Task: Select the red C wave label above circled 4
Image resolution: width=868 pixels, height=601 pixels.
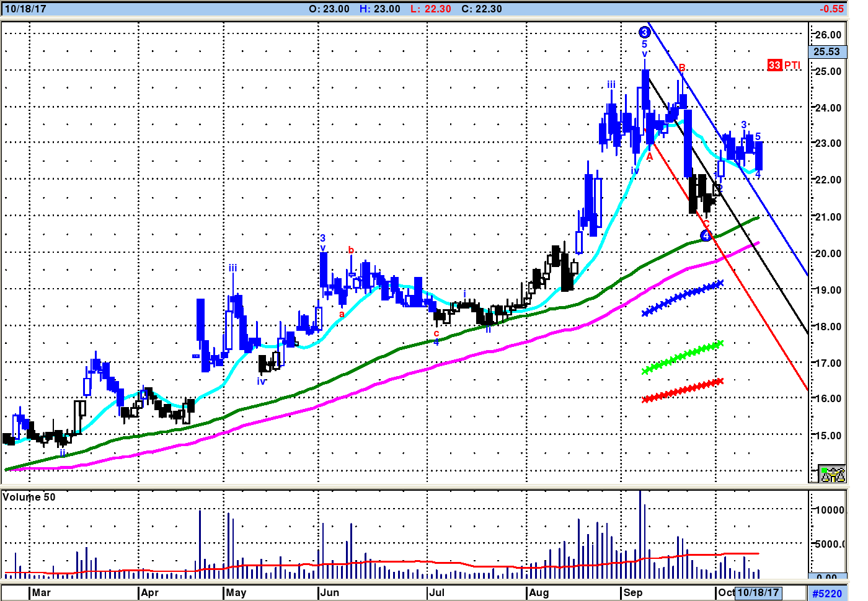Action: 706,224
